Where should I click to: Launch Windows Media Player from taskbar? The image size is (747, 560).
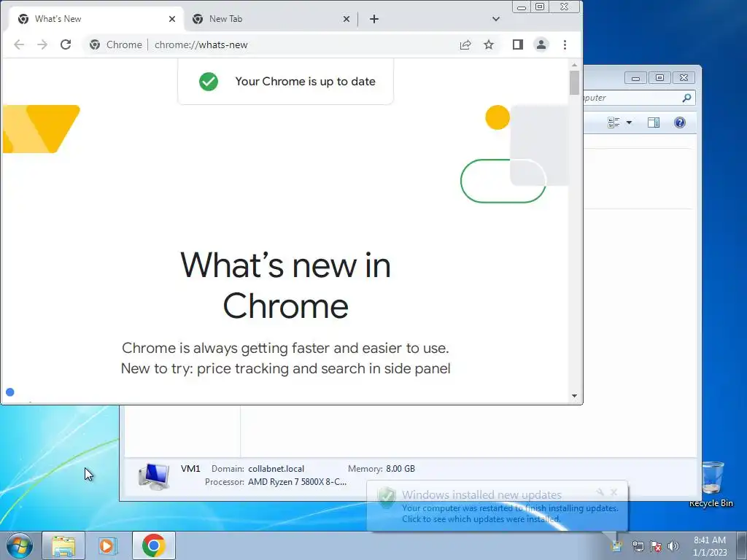tap(108, 545)
